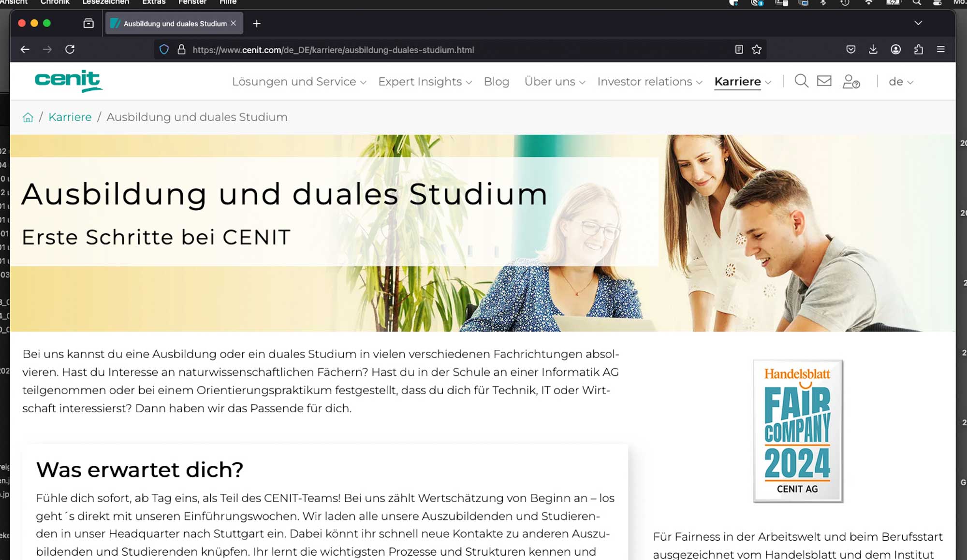Click the customer support user icon
This screenshot has width=967, height=560.
(851, 82)
